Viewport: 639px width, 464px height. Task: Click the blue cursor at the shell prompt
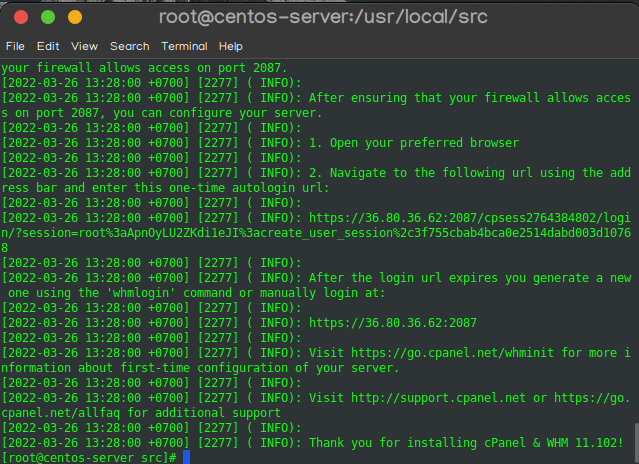click(x=187, y=457)
